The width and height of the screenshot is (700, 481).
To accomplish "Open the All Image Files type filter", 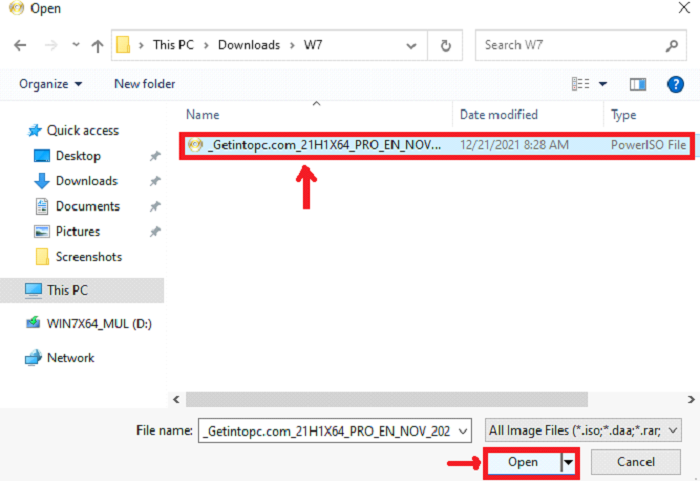I will pos(583,431).
